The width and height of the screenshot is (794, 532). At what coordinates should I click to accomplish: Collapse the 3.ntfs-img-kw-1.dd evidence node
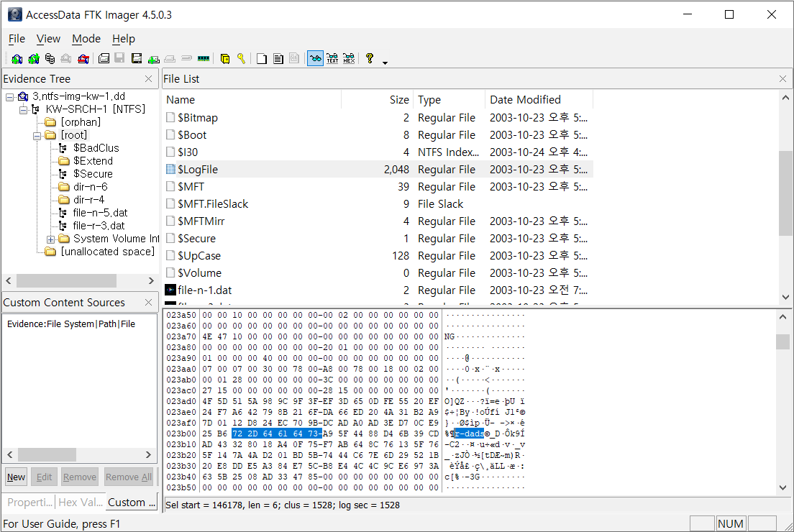pyautogui.click(x=9, y=96)
